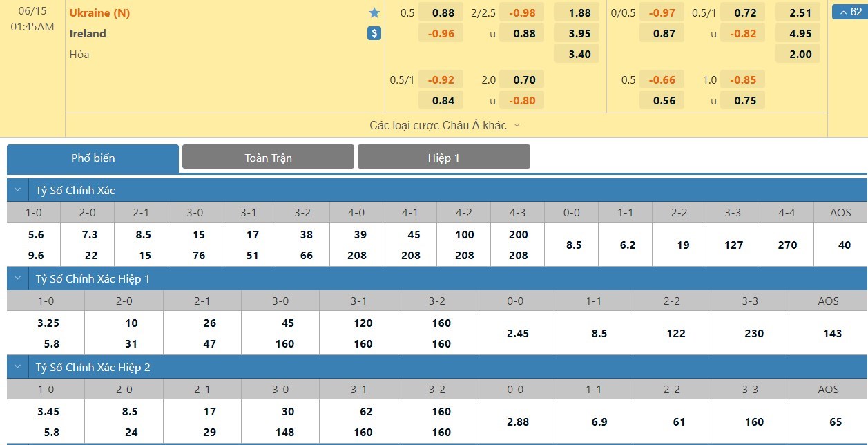
Task: Switch to the Toàn Trận tab
Action: (268, 158)
